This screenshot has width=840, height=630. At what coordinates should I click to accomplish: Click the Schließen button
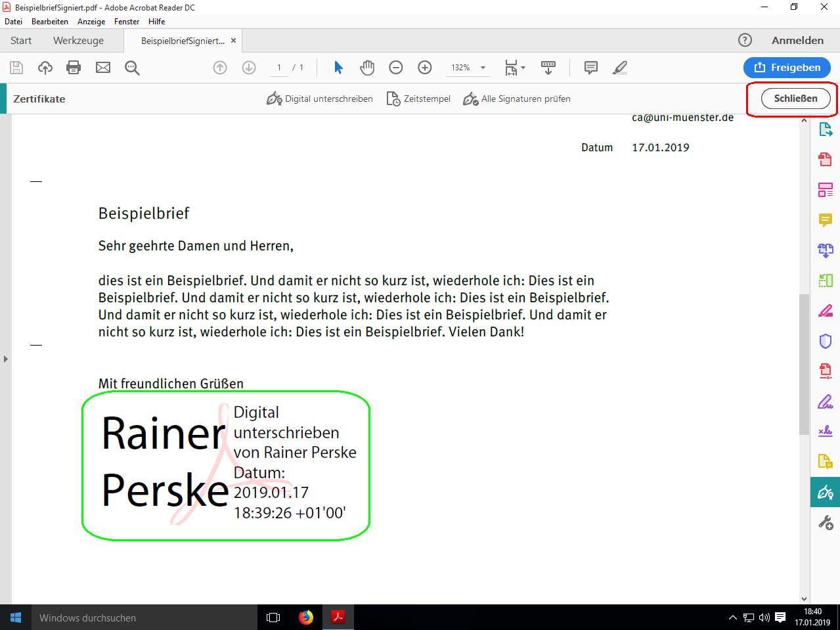pyautogui.click(x=795, y=99)
